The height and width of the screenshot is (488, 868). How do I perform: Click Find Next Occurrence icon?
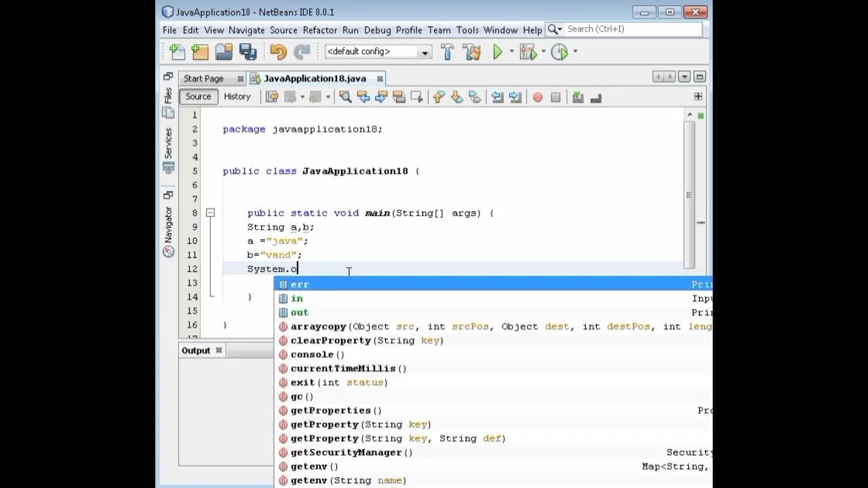point(380,97)
